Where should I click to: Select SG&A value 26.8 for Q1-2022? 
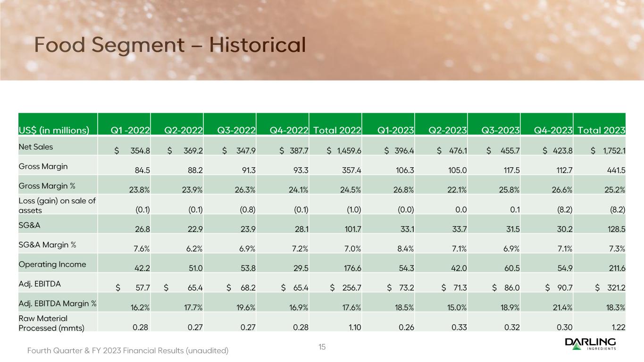pos(142,229)
